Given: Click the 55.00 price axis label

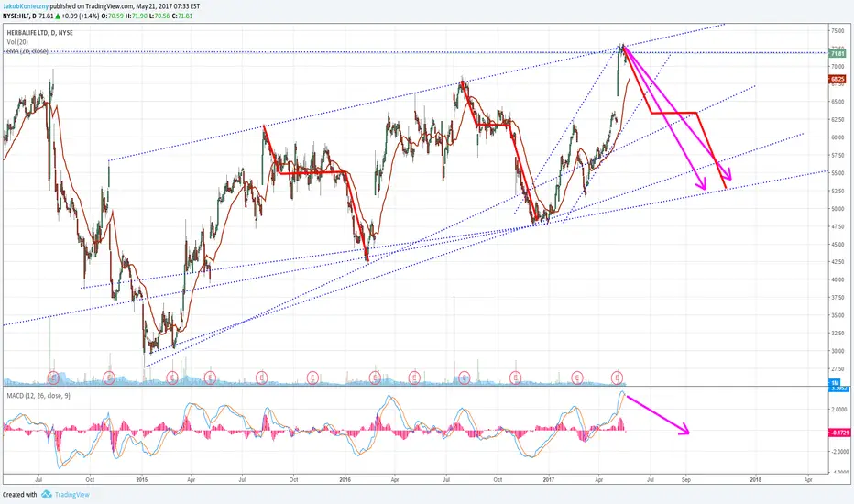Looking at the screenshot, I should 838,173.
